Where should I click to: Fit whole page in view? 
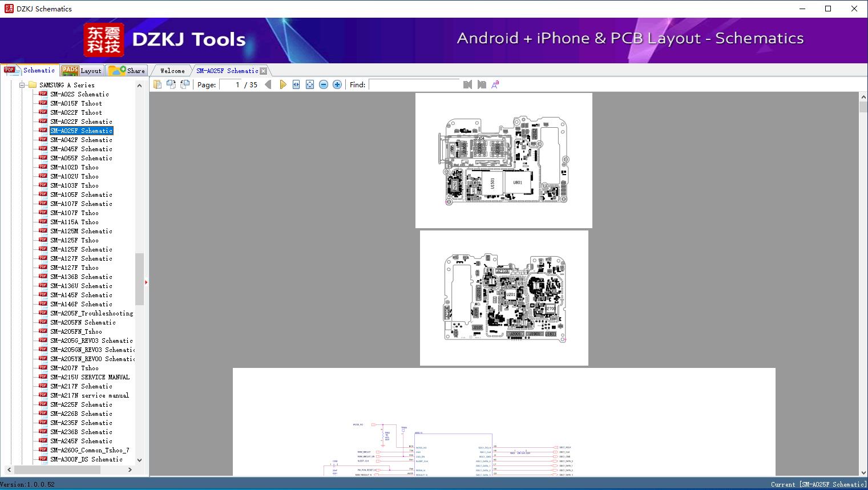(310, 84)
